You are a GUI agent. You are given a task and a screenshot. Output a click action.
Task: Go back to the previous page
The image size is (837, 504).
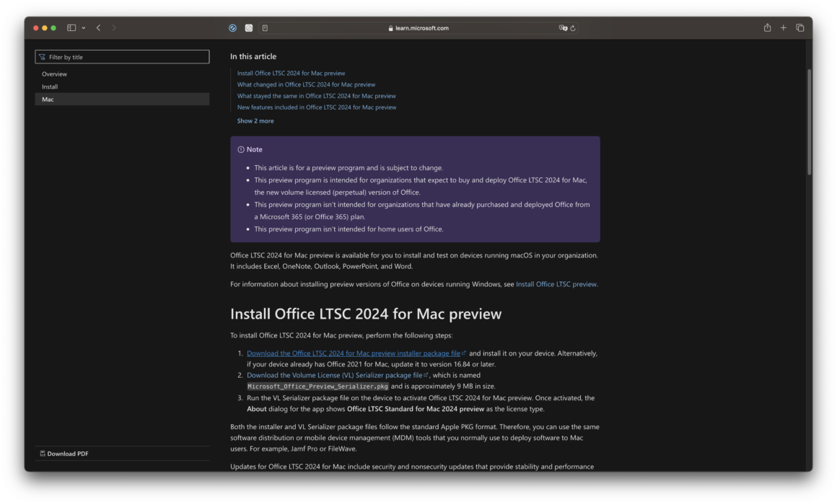pos(98,27)
